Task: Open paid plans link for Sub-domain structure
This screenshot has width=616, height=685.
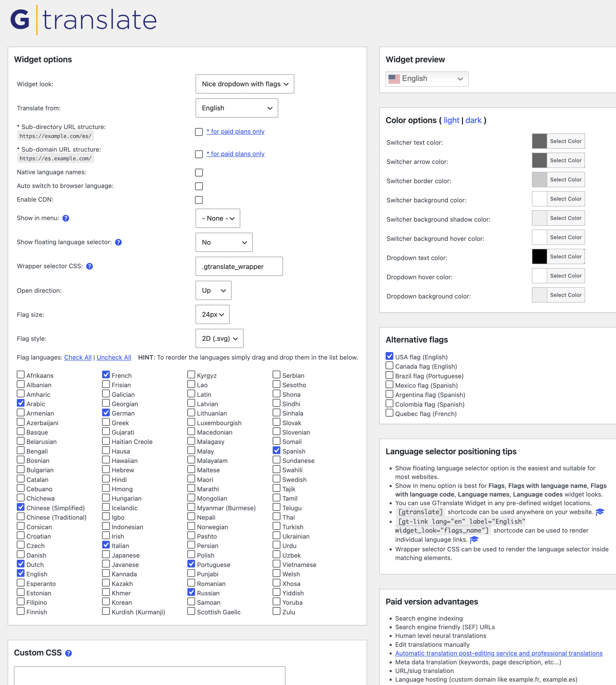Action: 236,154
